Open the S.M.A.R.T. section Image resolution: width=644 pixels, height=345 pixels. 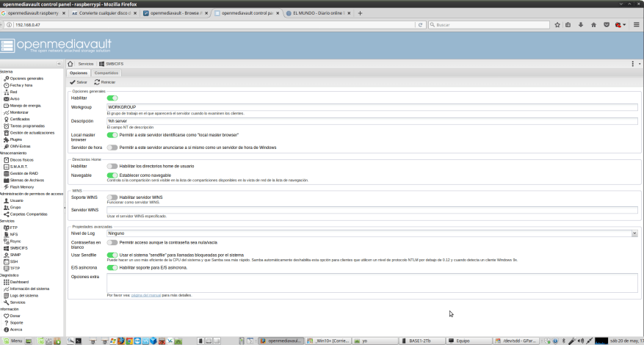pyautogui.click(x=18, y=166)
